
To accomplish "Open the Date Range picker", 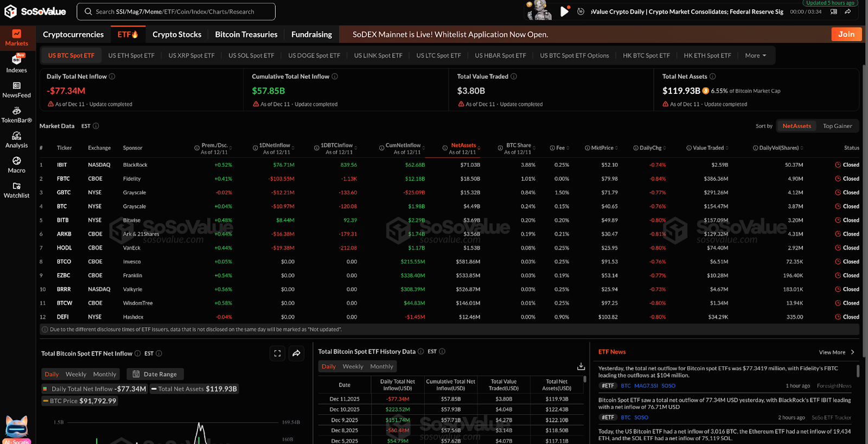I will [x=155, y=375].
